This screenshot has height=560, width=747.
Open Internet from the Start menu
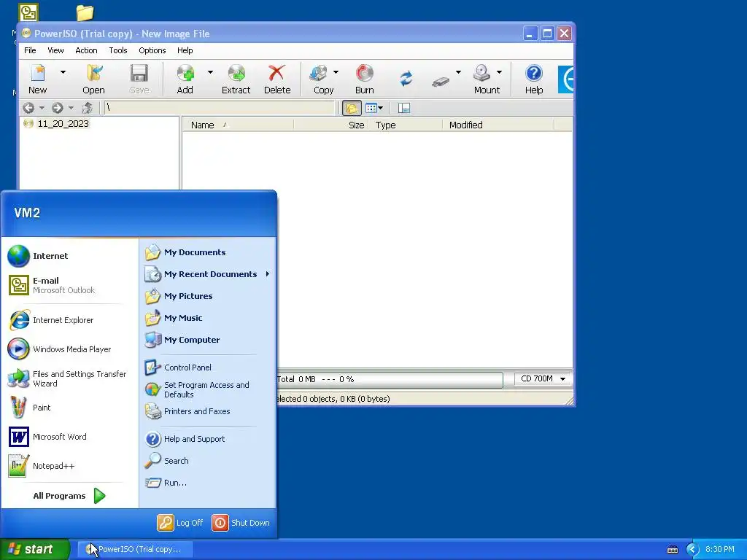click(69, 256)
